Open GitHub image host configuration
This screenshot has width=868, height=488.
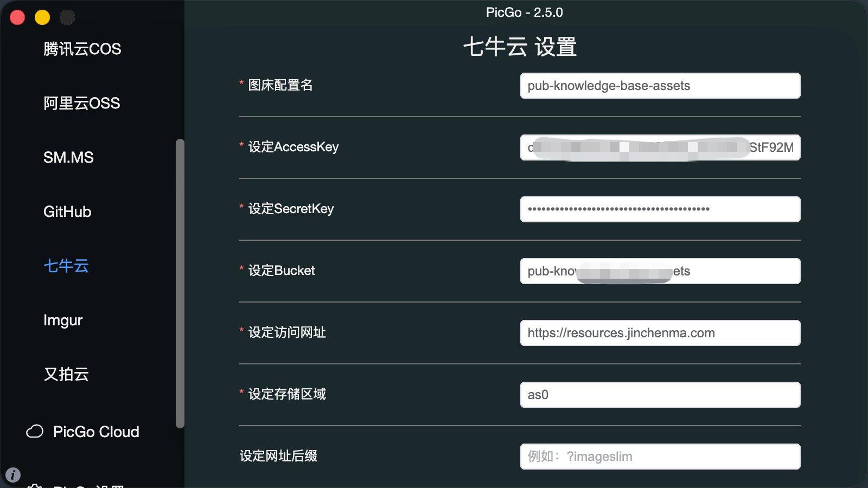click(x=67, y=211)
